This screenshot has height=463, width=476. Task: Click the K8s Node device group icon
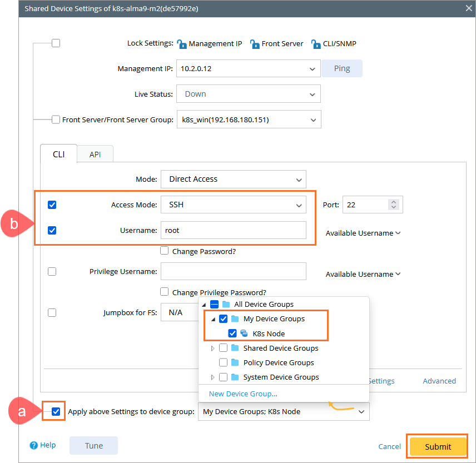[x=244, y=333]
